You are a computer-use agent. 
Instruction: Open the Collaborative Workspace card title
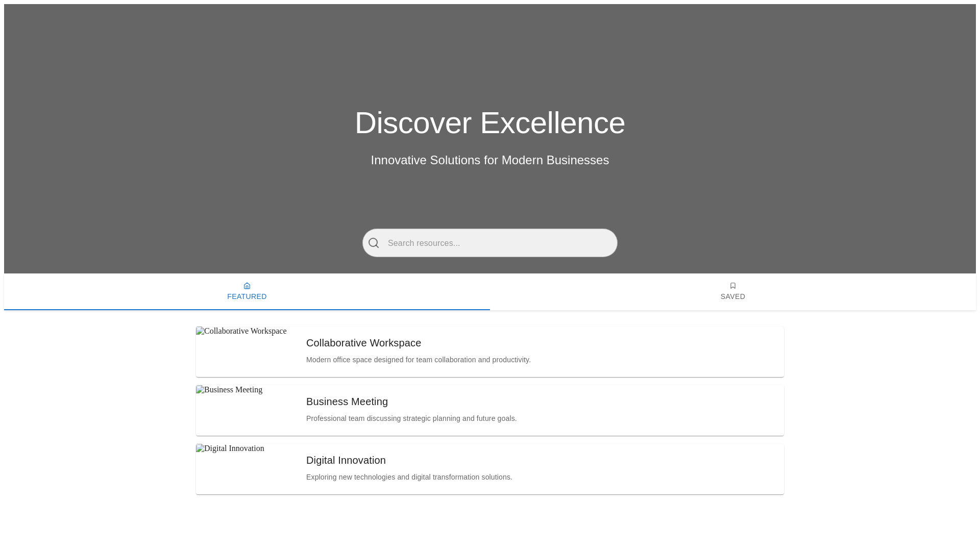coord(363,343)
